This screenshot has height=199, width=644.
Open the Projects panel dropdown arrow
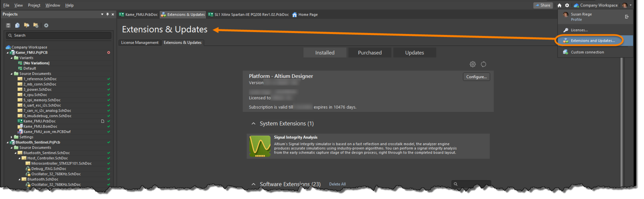coord(102,14)
